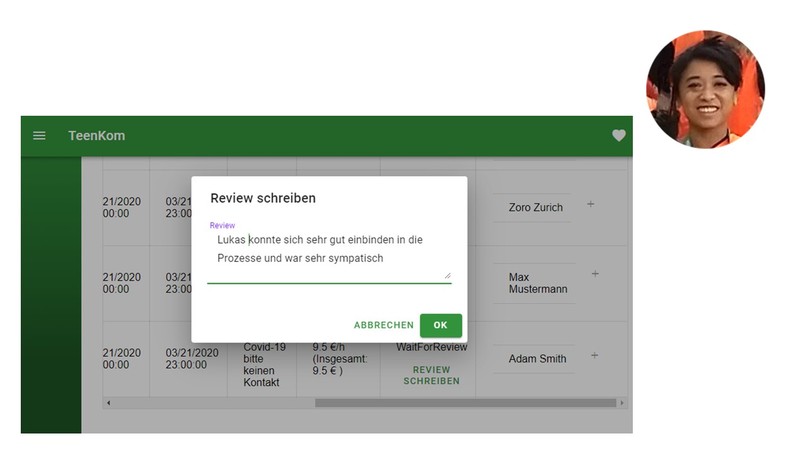Viewport: 806px width, 453px height.
Task: Select the Zoro Zurich name cell
Action: (535, 207)
